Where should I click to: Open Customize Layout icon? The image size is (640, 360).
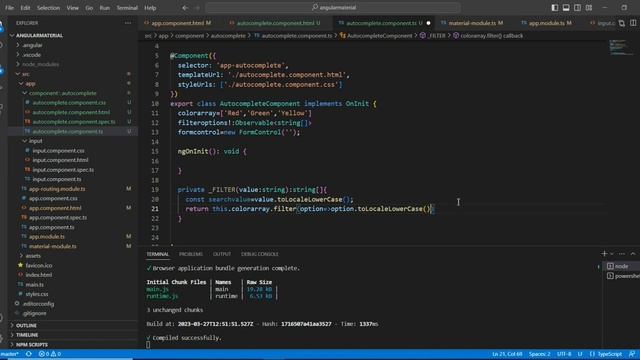click(x=589, y=8)
